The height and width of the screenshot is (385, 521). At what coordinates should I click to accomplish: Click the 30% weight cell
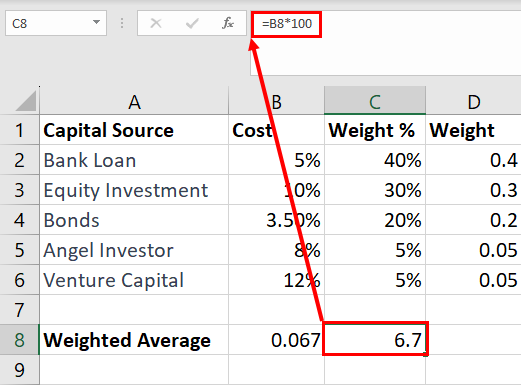[x=375, y=190]
